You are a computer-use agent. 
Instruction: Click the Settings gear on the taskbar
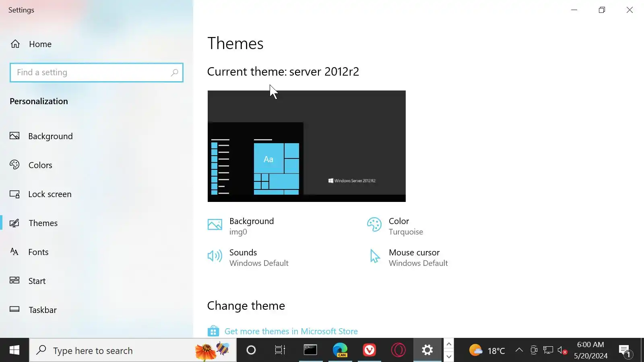click(427, 350)
